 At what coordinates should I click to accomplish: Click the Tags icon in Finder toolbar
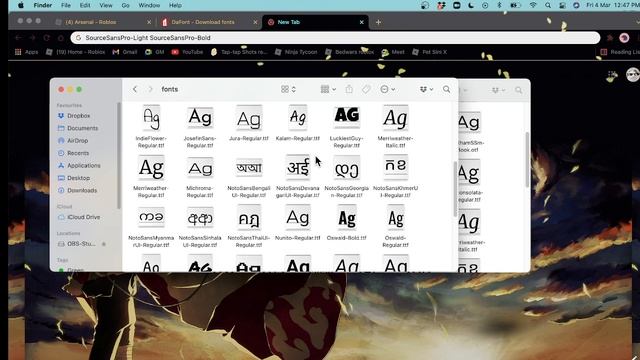coord(366,89)
